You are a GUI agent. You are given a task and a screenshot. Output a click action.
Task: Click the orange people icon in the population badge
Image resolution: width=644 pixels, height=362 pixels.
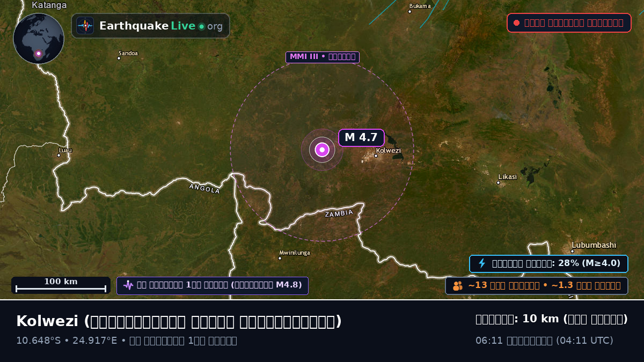coord(458,286)
